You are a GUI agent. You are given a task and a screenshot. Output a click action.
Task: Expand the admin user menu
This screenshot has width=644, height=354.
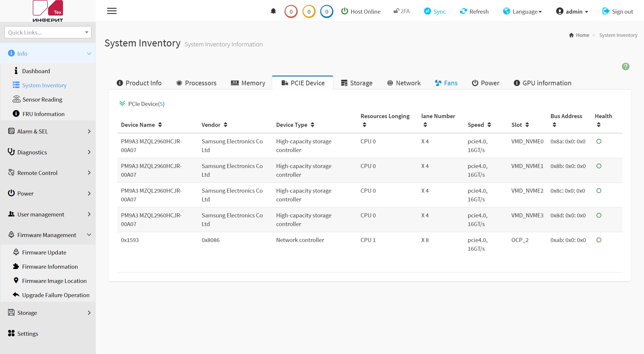coord(572,11)
